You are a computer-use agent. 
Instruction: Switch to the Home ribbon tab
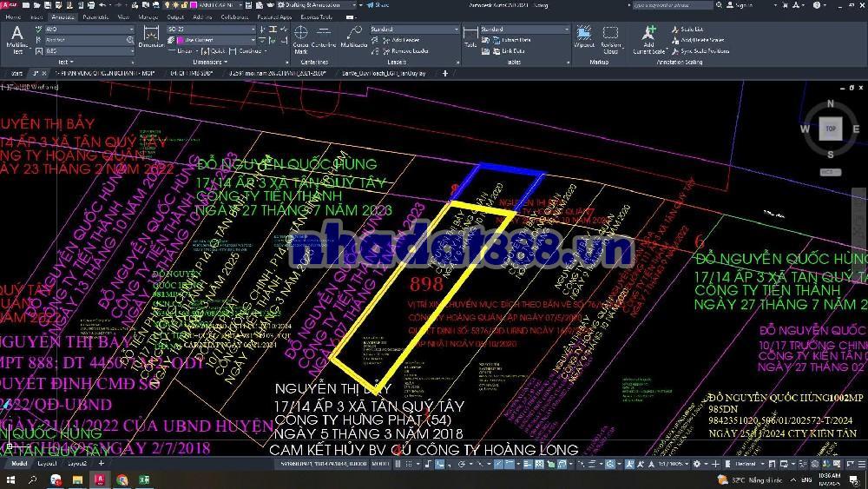(x=14, y=17)
